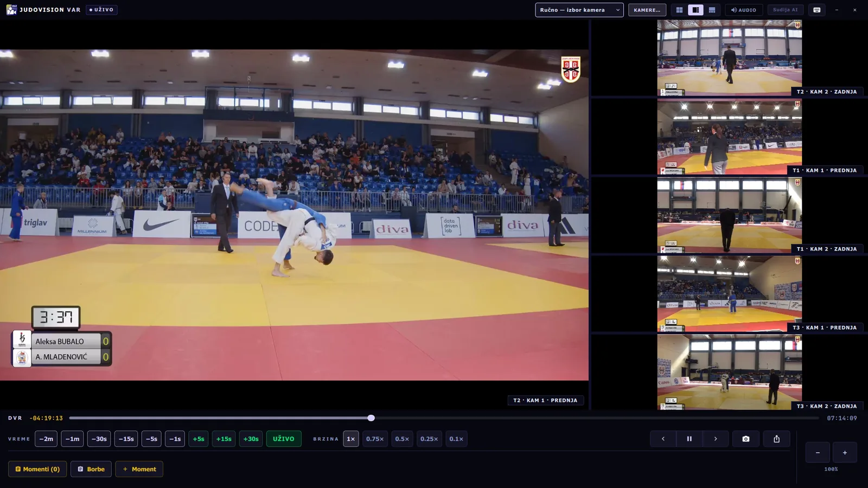The width and height of the screenshot is (868, 488).
Task: Open the Borbe tab
Action: (x=91, y=469)
